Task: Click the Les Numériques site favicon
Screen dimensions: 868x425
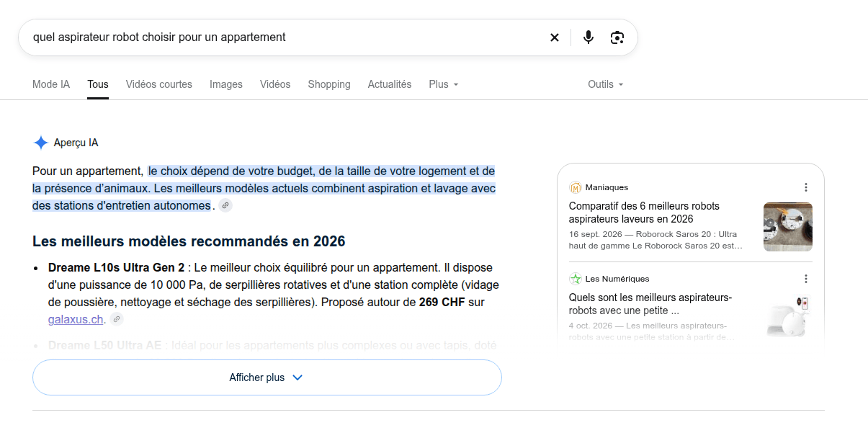Action: [x=575, y=279]
